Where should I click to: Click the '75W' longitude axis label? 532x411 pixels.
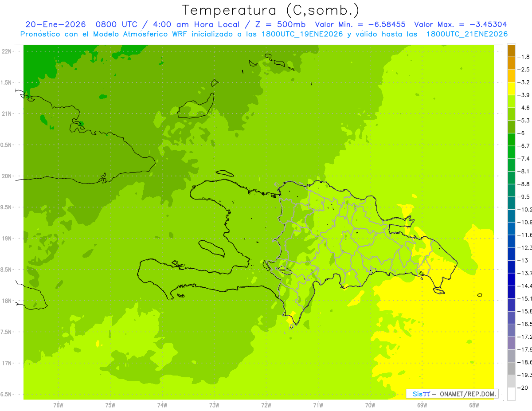[110, 405]
